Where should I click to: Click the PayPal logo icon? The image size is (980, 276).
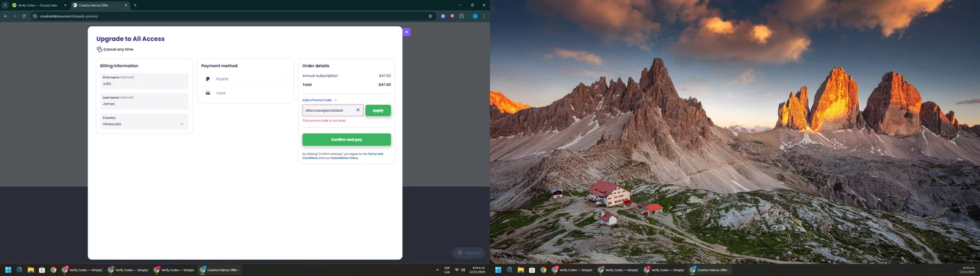click(208, 79)
